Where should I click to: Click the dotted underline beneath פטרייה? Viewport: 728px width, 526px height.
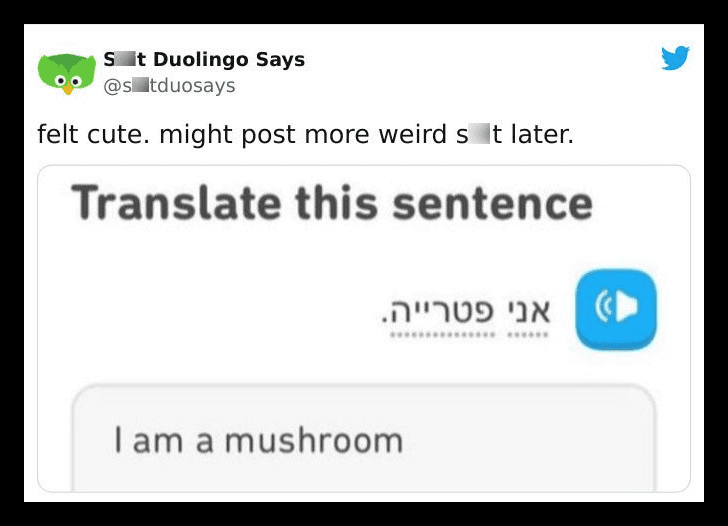pyautogui.click(x=442, y=335)
